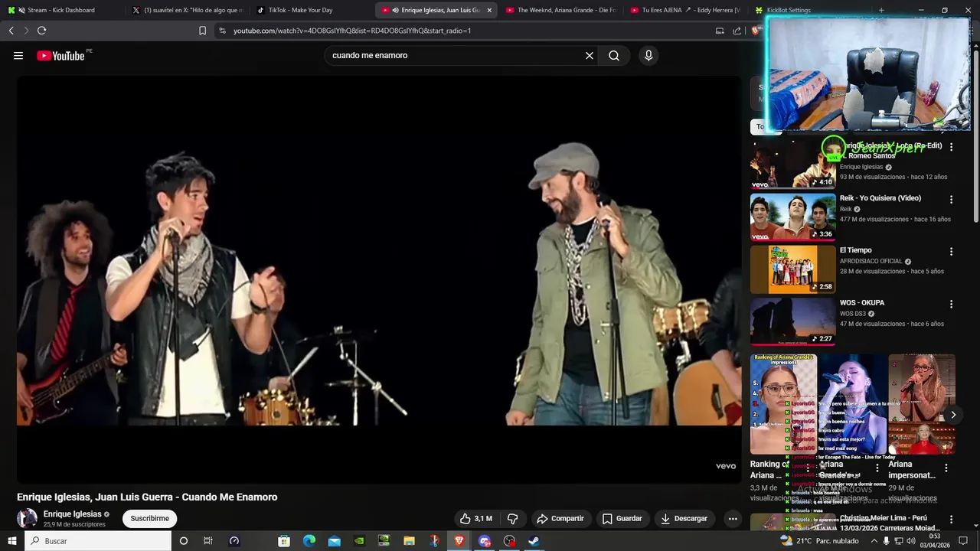Run search with the magnifier button
The image size is (980, 551).
tap(614, 56)
